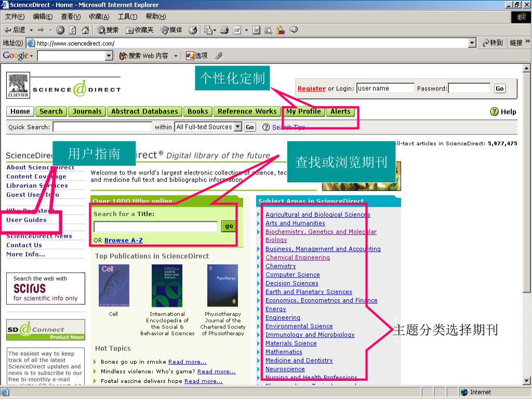The width and height of the screenshot is (532, 399).
Task: Click the Print icon in toolbar
Action: pos(224,30)
